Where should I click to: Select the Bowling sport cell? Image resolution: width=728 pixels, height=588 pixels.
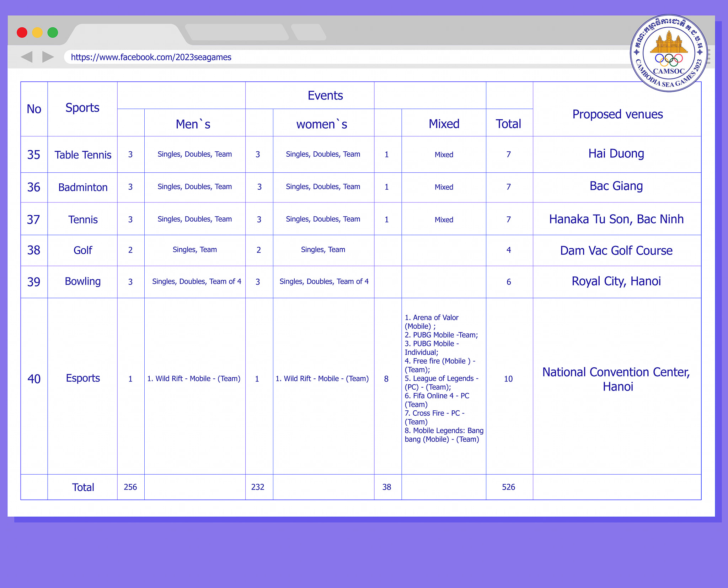click(x=83, y=281)
